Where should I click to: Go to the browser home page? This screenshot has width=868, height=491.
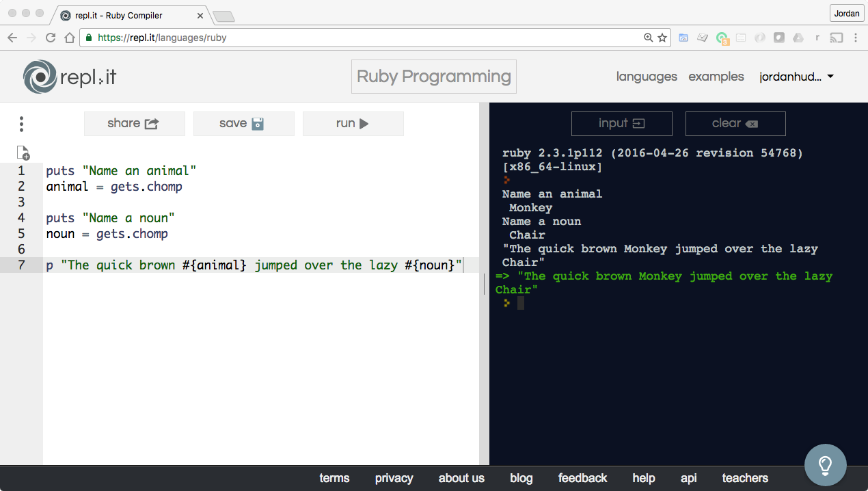pos(69,38)
